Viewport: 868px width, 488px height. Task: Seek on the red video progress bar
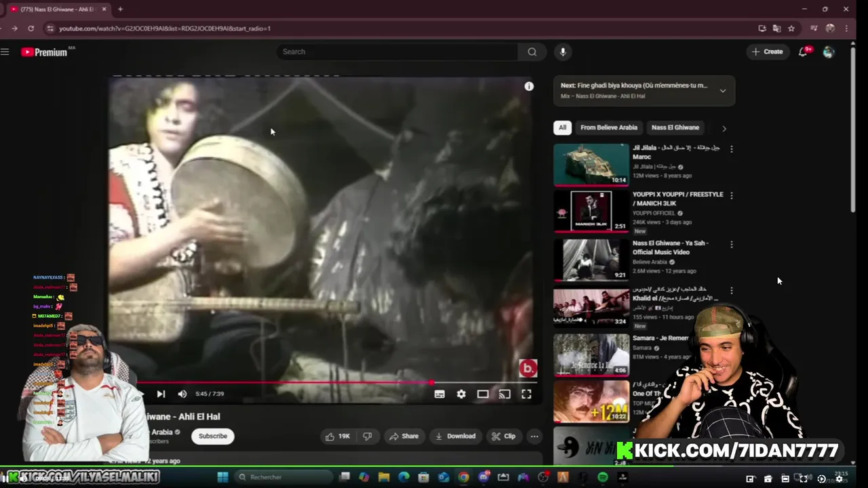click(x=324, y=383)
